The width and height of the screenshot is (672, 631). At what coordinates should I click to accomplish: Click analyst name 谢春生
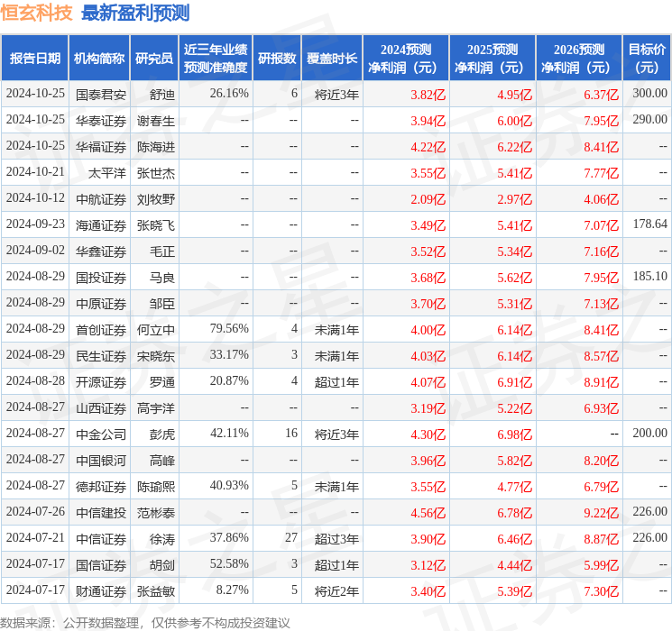click(156, 121)
